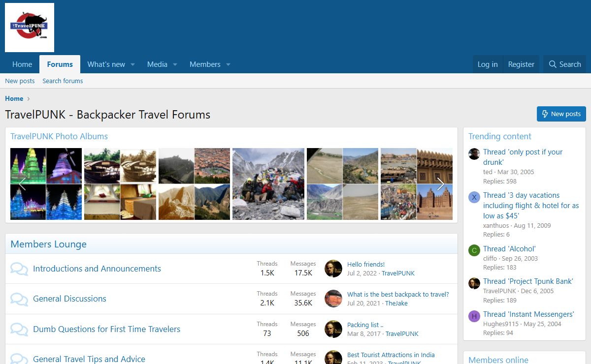The image size is (591, 364).
Task: Click the General Travel Tips forum bubble icon
Action: click(x=19, y=359)
